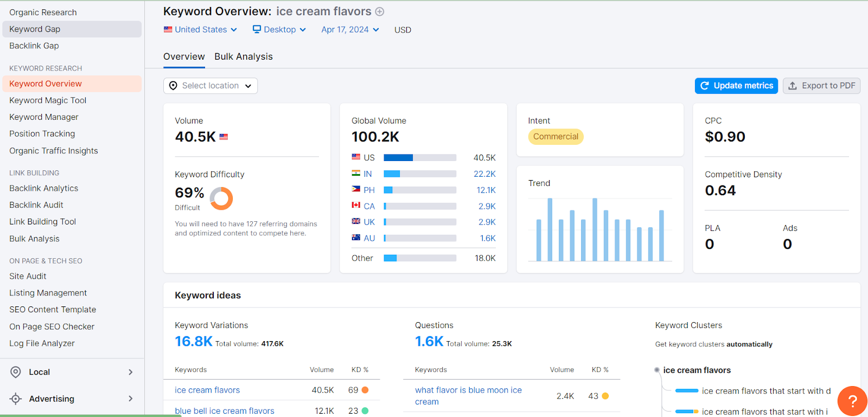Expand the Local section chevron

(130, 372)
